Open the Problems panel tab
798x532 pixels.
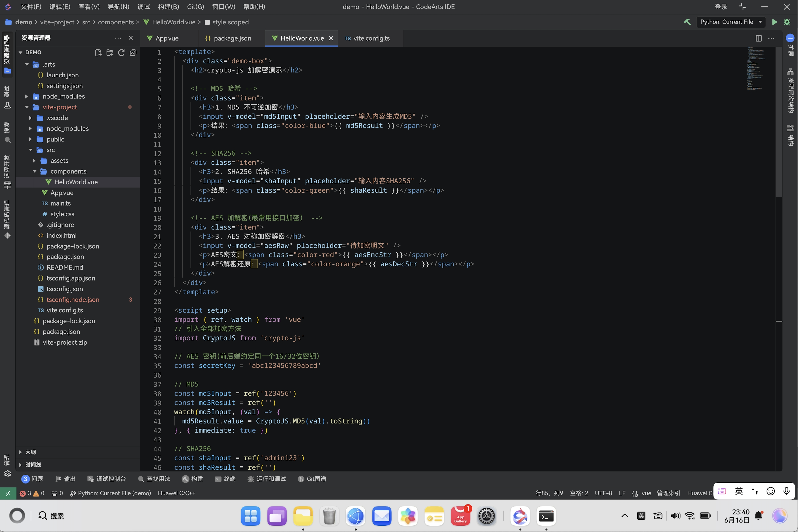(32, 479)
